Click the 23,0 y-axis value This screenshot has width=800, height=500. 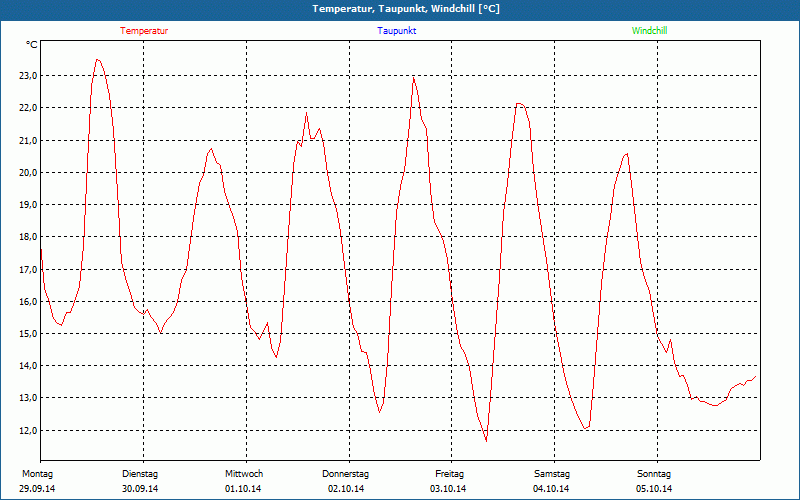click(28, 76)
